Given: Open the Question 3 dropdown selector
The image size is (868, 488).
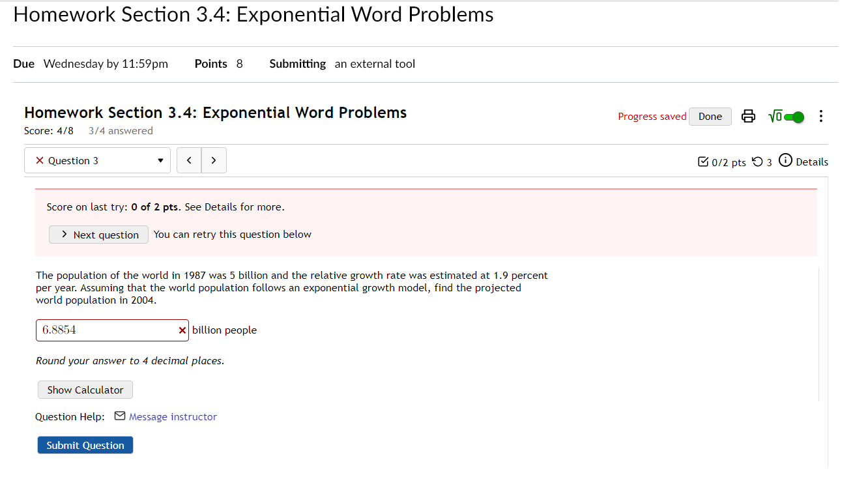Looking at the screenshot, I should pos(160,160).
